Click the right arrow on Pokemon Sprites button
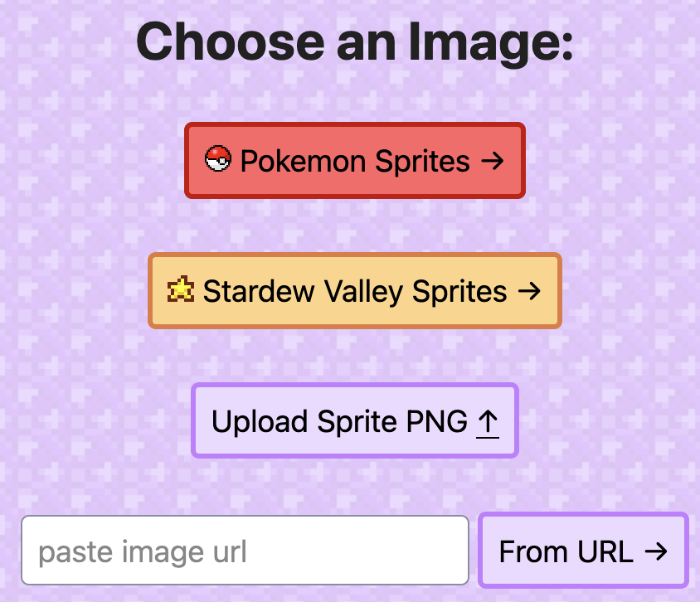 492,161
